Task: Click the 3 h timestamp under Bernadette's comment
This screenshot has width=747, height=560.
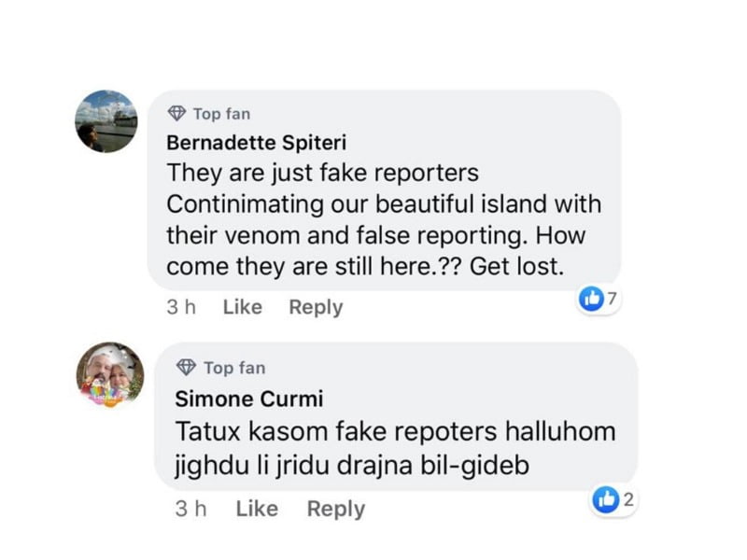Action: (x=181, y=307)
